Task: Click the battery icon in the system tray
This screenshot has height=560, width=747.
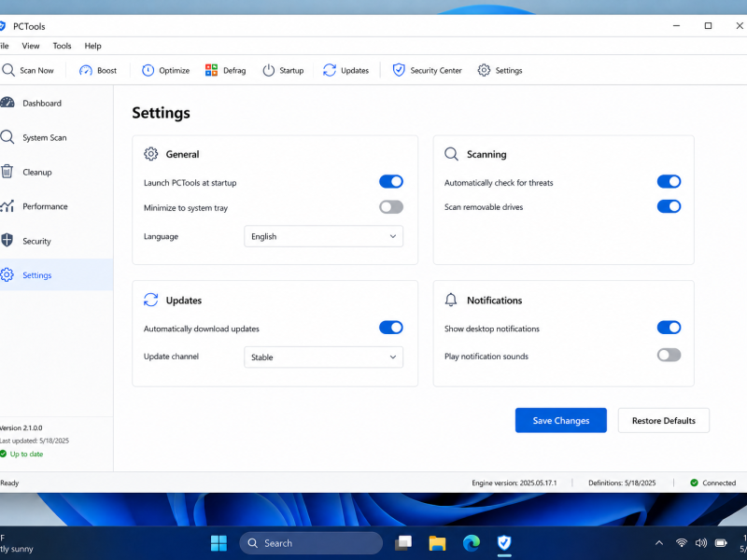Action: [721, 543]
